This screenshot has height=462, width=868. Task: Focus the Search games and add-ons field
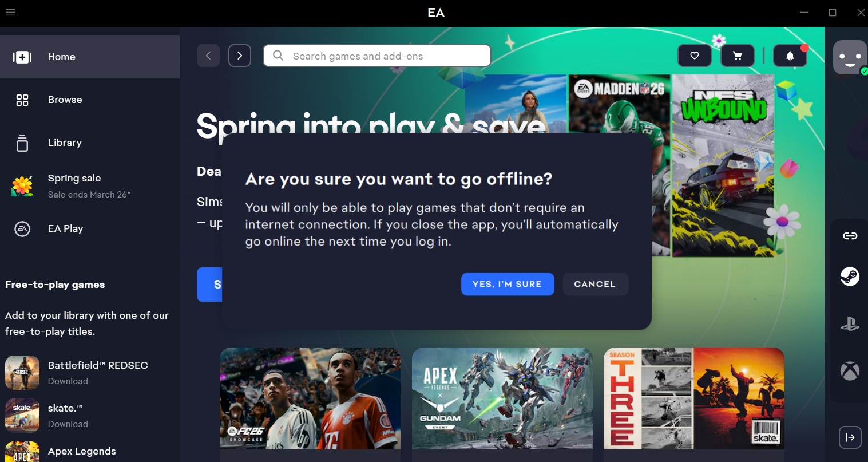377,56
